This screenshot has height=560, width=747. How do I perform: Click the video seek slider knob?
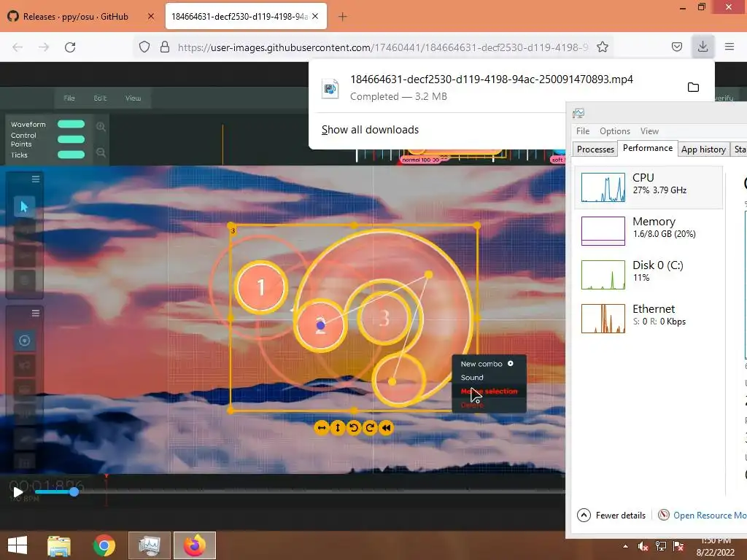pyautogui.click(x=74, y=492)
